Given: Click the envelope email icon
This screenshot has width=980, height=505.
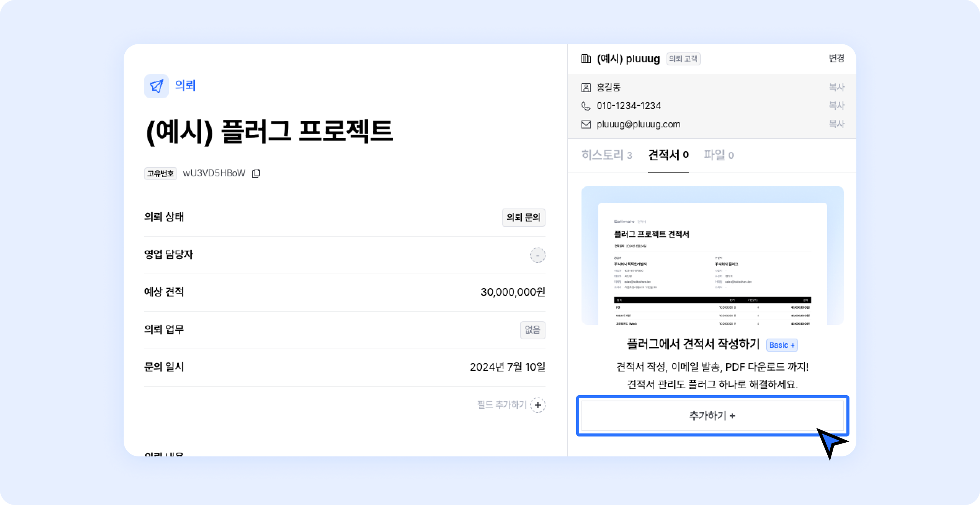Looking at the screenshot, I should pos(586,124).
